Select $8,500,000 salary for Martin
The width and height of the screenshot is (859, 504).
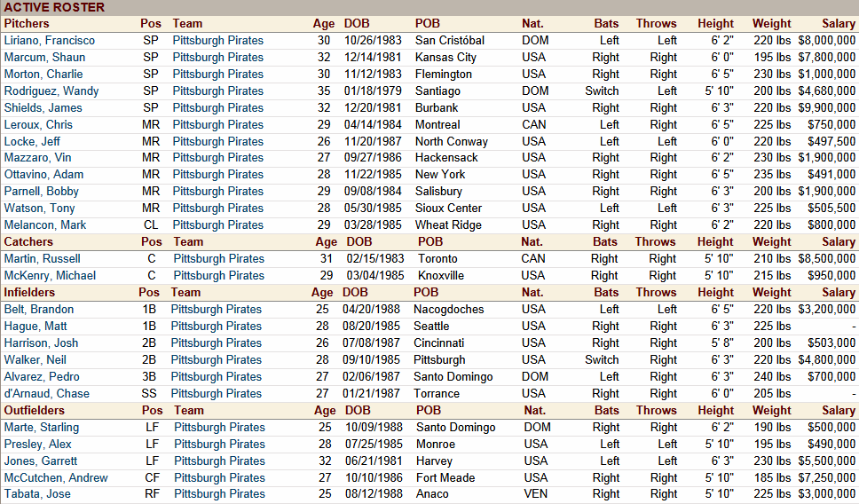point(827,259)
